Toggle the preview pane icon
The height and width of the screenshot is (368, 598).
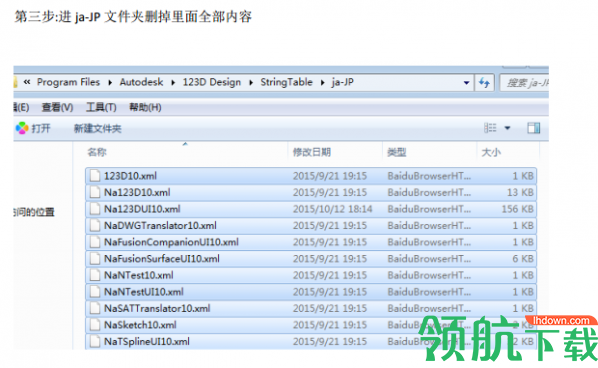(x=534, y=128)
